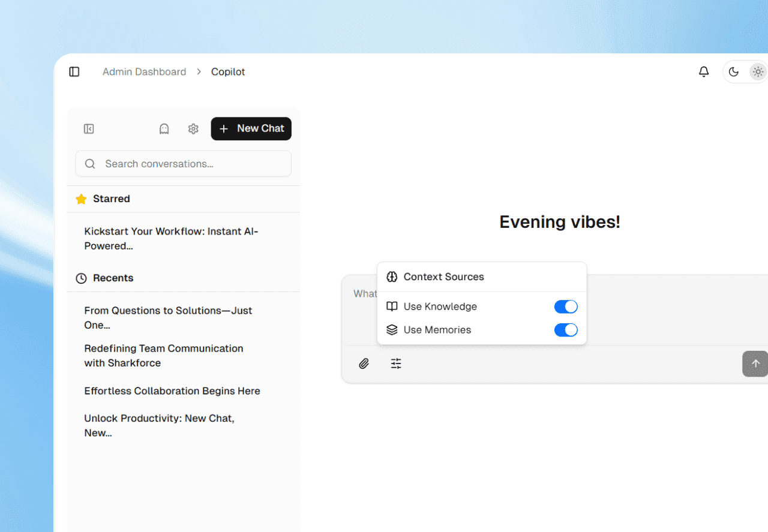
Task: Click the Recents clock icon
Action: click(x=81, y=278)
